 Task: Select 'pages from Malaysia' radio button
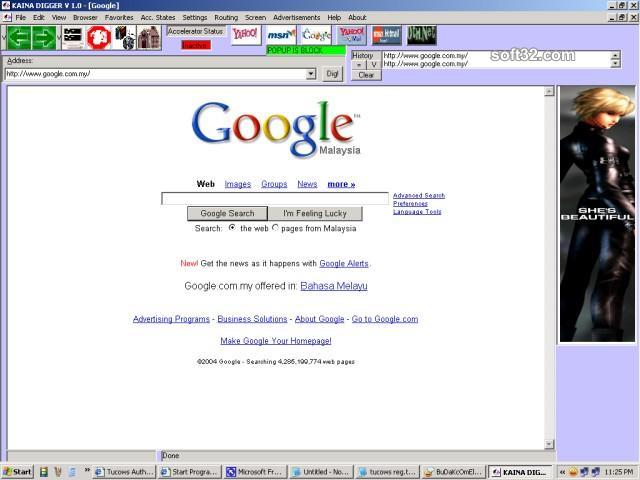click(x=275, y=228)
